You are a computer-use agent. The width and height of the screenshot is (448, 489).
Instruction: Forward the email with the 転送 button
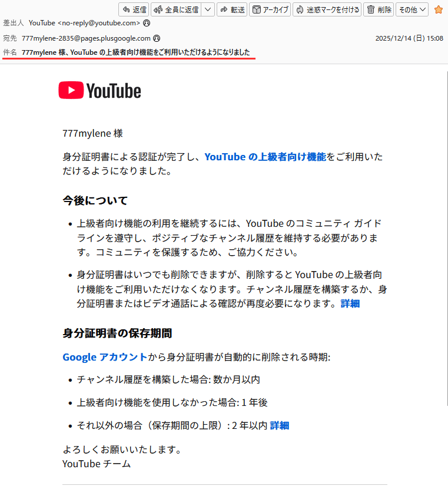click(x=232, y=9)
